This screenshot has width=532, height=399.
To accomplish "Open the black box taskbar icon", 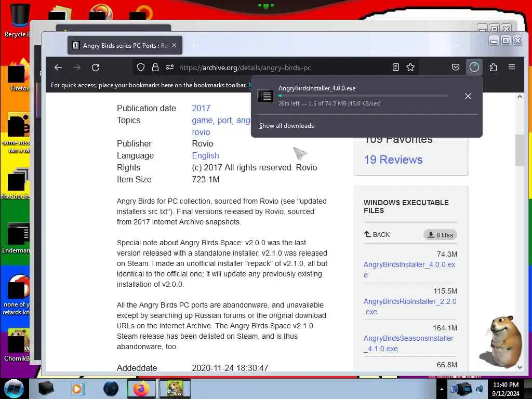I will click(x=46, y=389).
